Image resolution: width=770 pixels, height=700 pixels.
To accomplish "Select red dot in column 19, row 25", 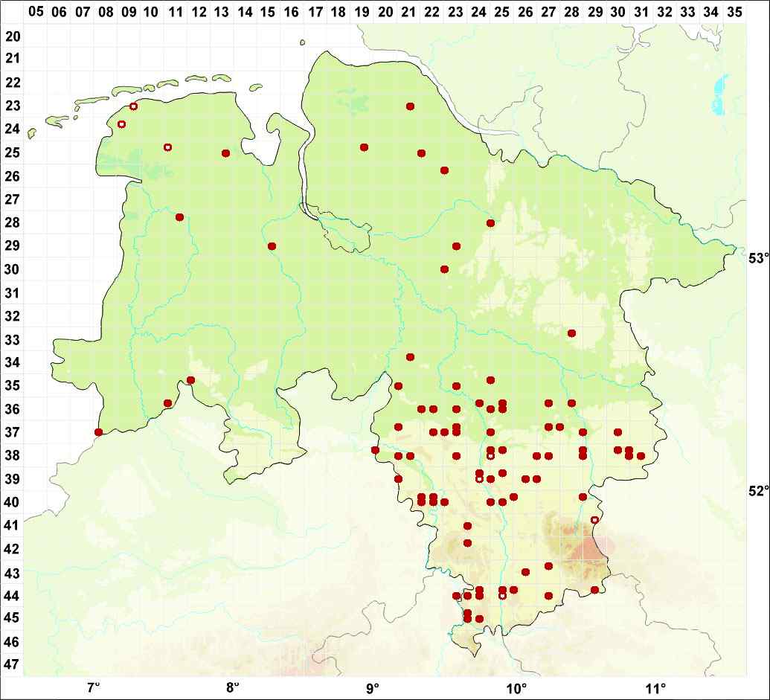I will 365,147.
